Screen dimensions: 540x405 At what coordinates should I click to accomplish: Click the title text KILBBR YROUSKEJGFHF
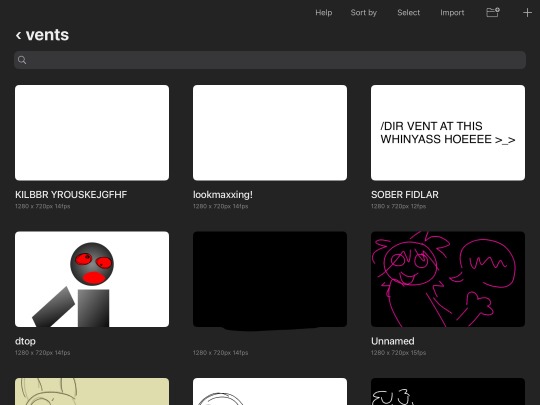71,195
